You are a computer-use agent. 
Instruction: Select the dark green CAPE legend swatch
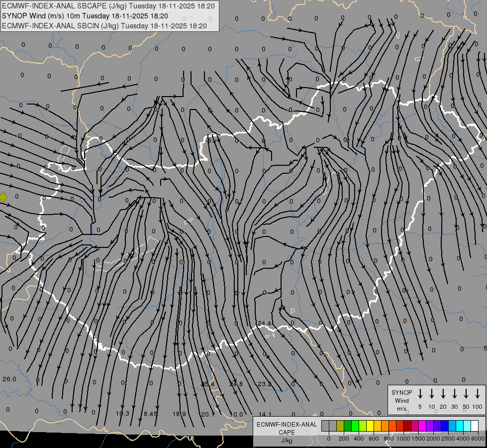pos(348,426)
